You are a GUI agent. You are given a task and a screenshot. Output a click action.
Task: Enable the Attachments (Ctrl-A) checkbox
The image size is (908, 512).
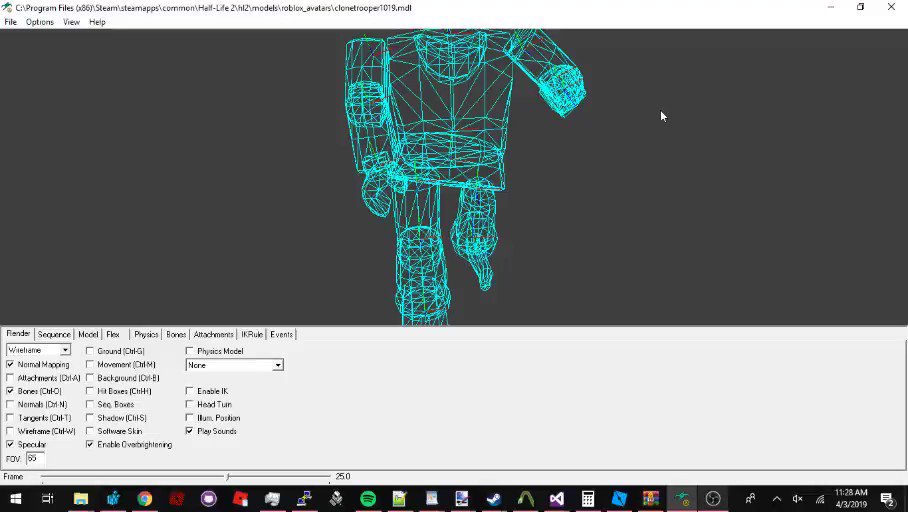coord(10,378)
